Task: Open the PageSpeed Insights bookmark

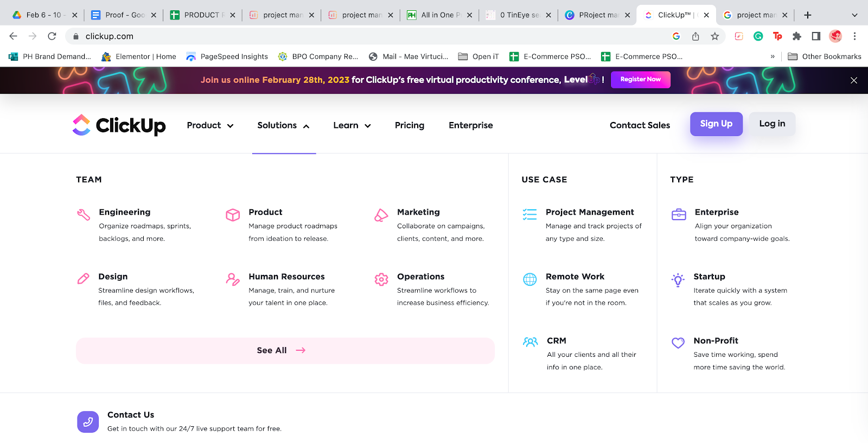Action: click(227, 56)
